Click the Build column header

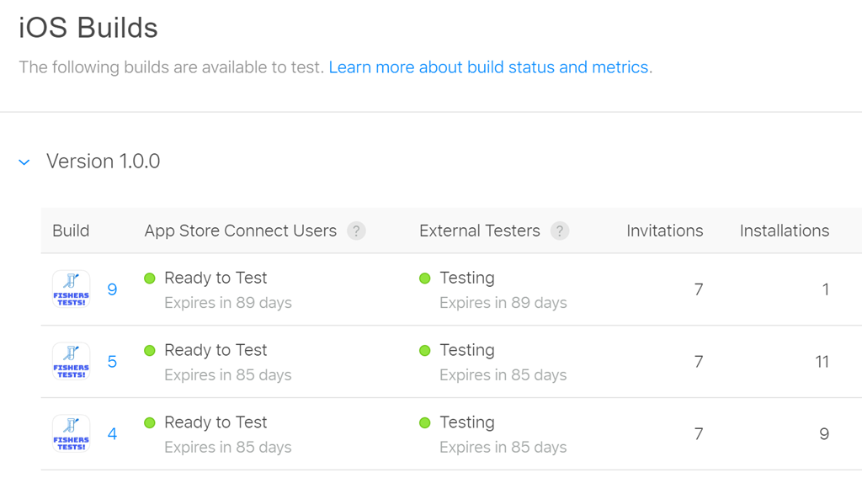point(71,231)
